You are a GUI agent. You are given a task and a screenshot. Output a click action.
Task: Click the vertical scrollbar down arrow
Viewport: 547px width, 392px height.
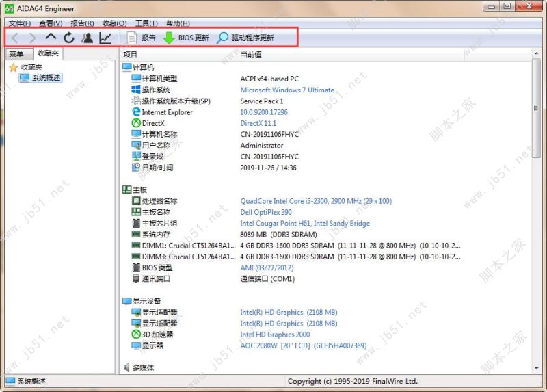pos(536,368)
